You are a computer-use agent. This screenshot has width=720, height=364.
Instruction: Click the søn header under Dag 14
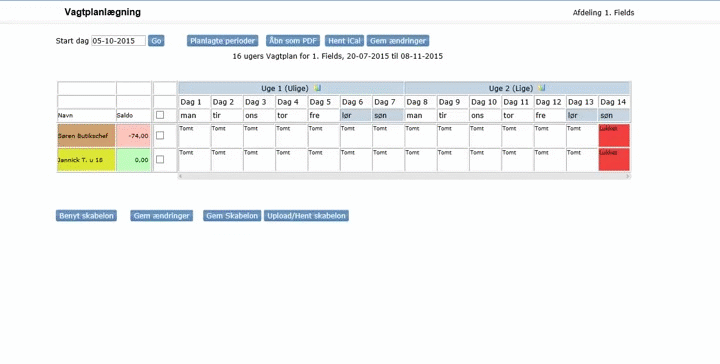coord(614,115)
